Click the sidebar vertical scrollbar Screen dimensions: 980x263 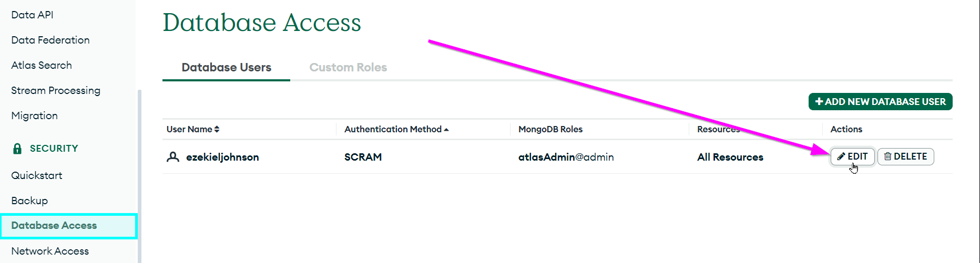[x=139, y=176]
